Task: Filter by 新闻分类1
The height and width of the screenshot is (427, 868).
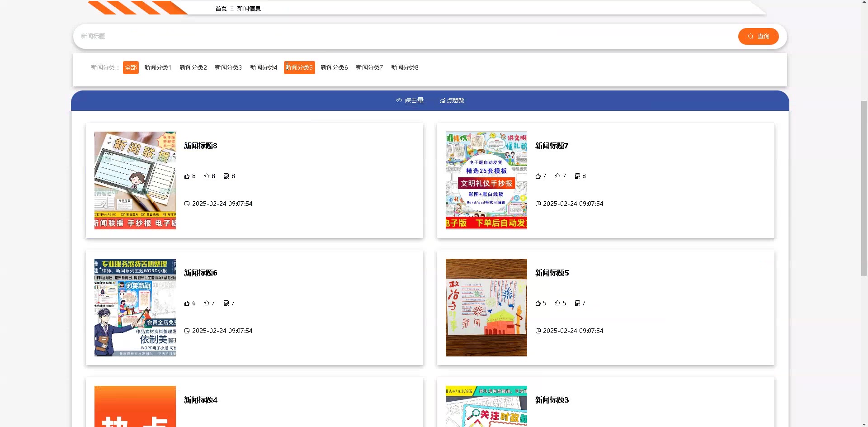Action: coord(158,67)
